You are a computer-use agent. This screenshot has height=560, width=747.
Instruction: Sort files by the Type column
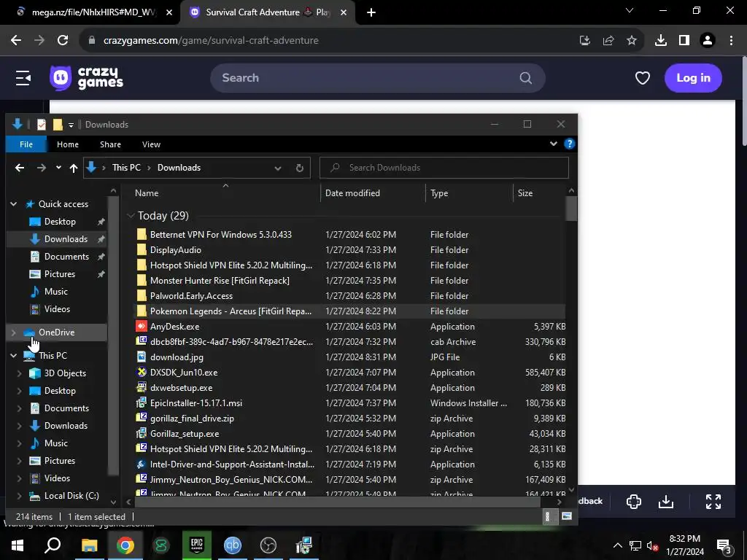tap(438, 193)
